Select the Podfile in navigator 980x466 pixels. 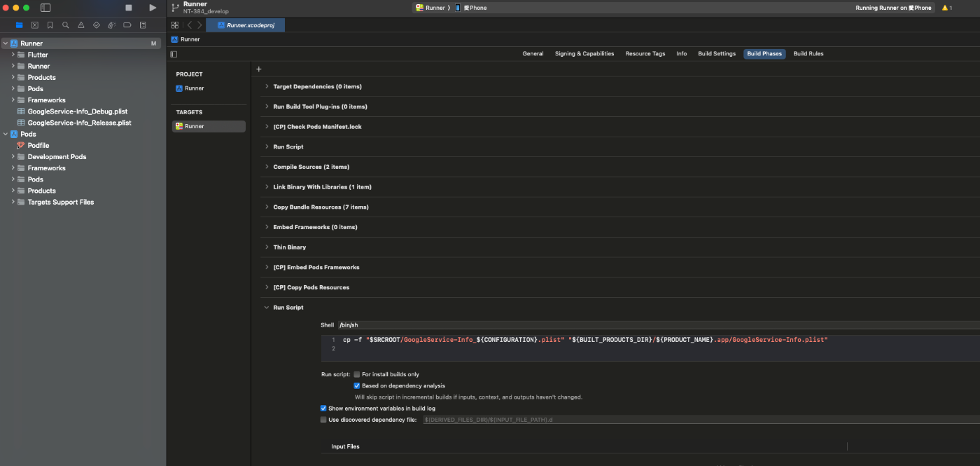coord(38,145)
